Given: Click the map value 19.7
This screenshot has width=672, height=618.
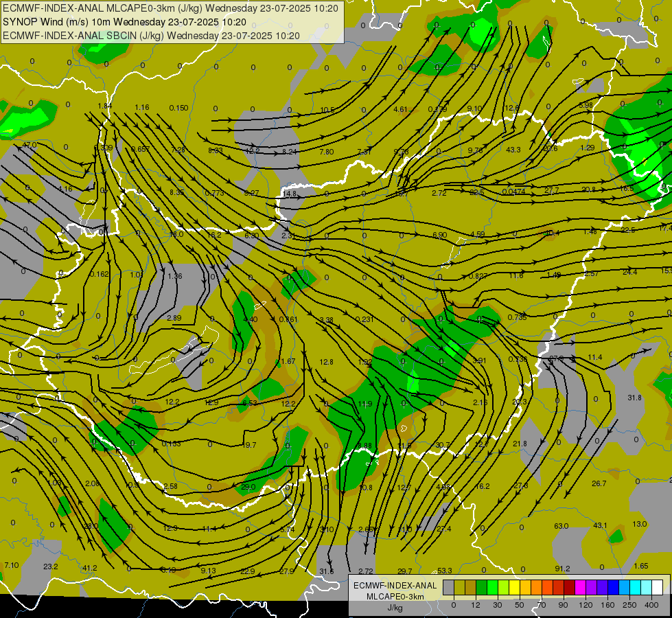Looking at the screenshot, I should 249,445.
